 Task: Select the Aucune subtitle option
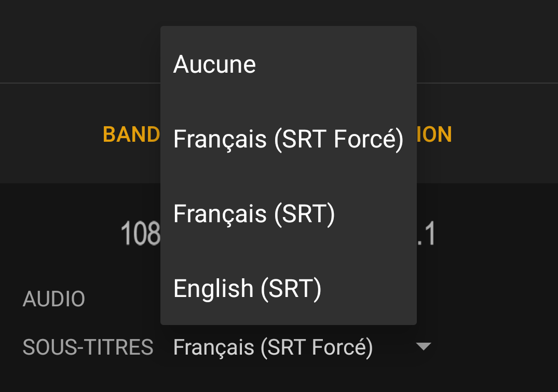pos(214,64)
